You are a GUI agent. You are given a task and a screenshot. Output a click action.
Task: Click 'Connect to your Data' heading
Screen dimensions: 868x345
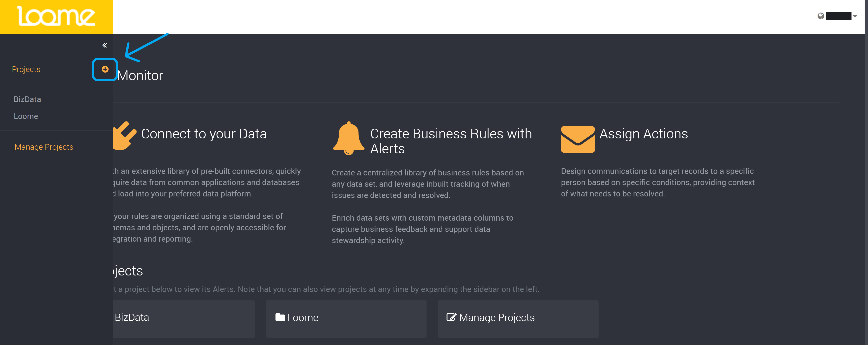tap(204, 134)
